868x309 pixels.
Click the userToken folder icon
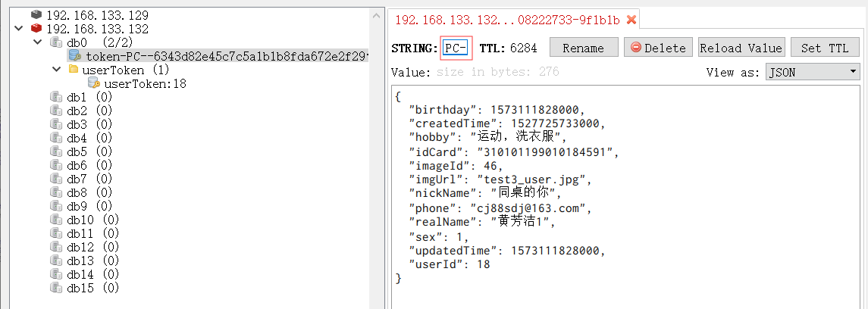73,69
